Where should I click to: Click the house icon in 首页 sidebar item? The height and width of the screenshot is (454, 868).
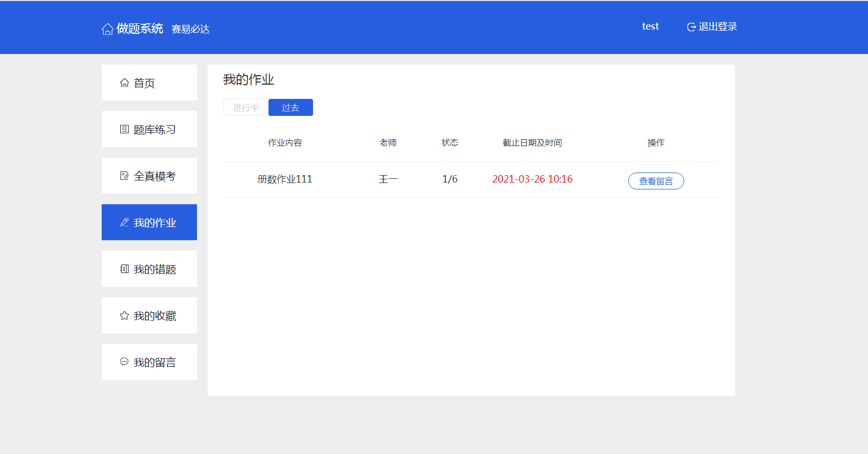click(x=124, y=83)
